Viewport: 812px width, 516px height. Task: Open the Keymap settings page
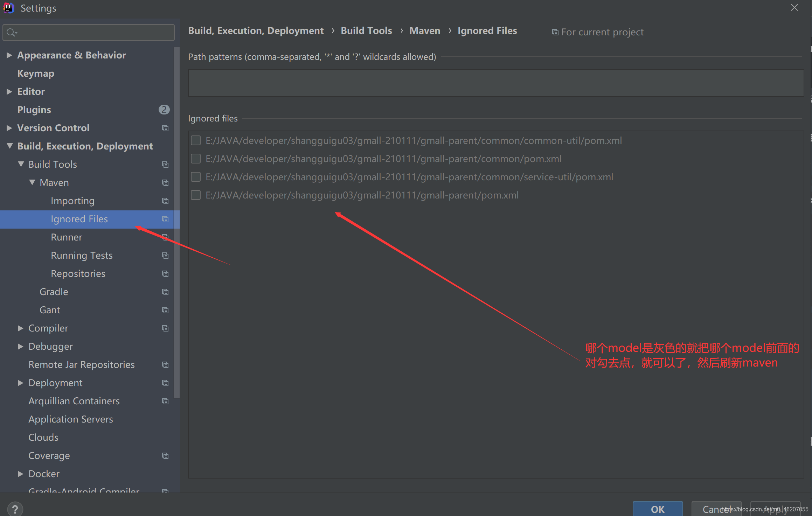(x=36, y=74)
